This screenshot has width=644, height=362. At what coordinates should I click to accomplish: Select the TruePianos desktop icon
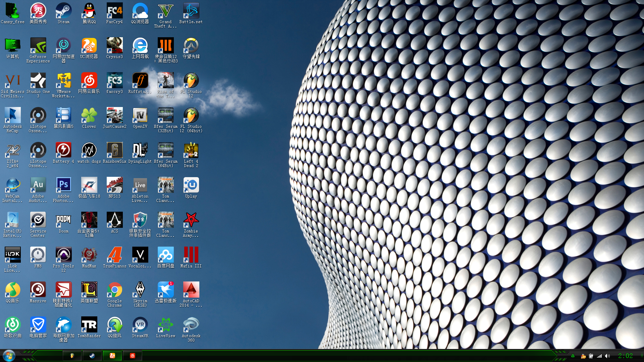coord(114,258)
